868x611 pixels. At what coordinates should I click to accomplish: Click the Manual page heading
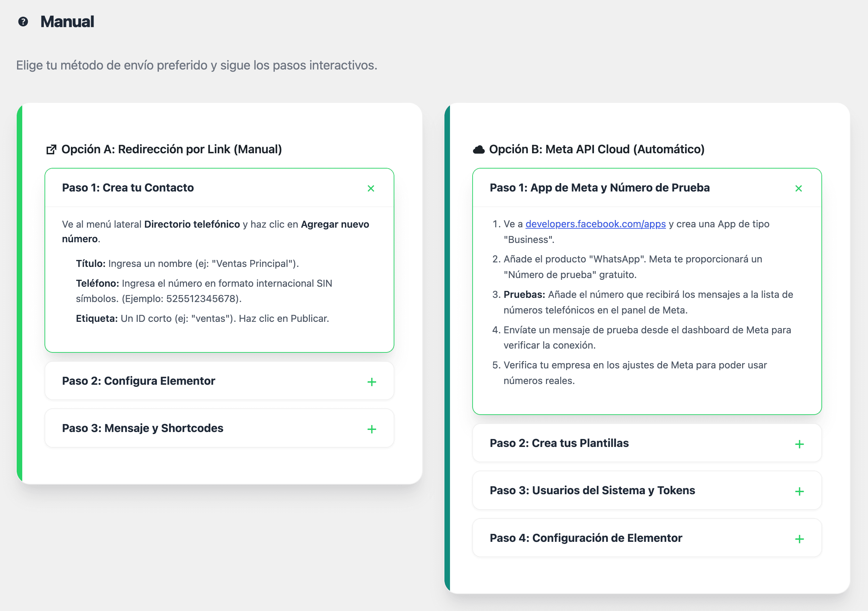pyautogui.click(x=67, y=22)
